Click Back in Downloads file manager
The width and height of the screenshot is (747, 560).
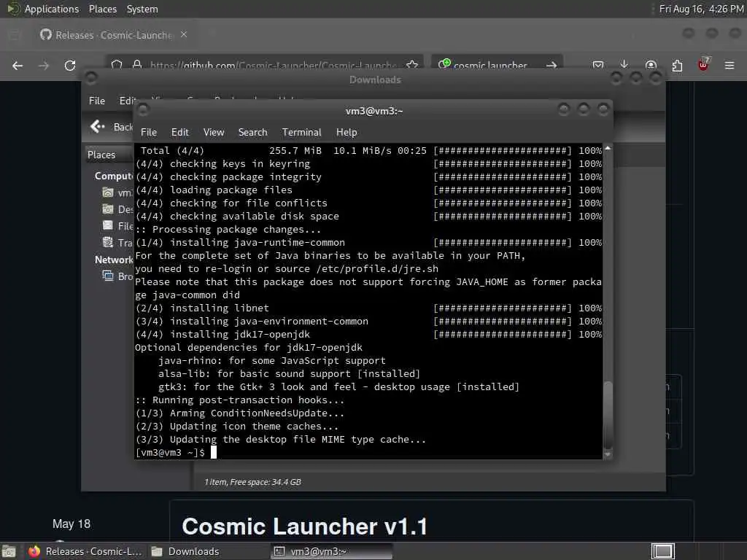(x=111, y=127)
